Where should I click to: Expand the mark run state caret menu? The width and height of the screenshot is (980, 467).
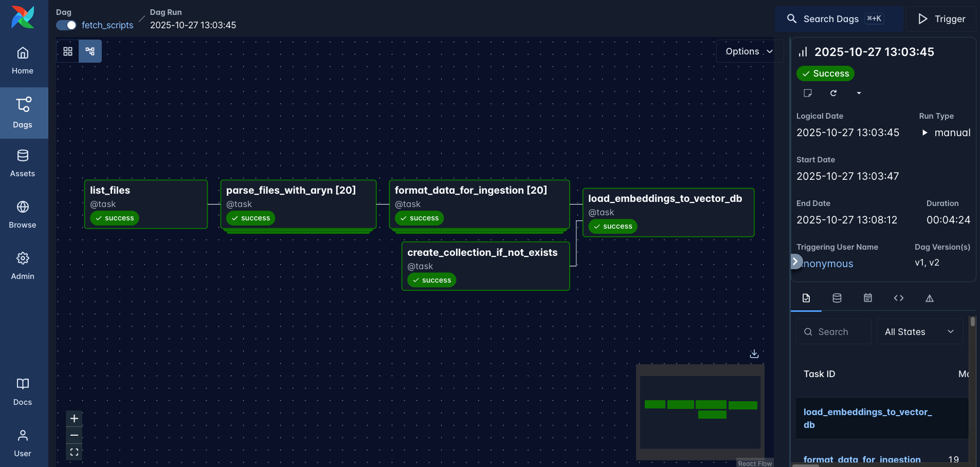click(x=859, y=93)
